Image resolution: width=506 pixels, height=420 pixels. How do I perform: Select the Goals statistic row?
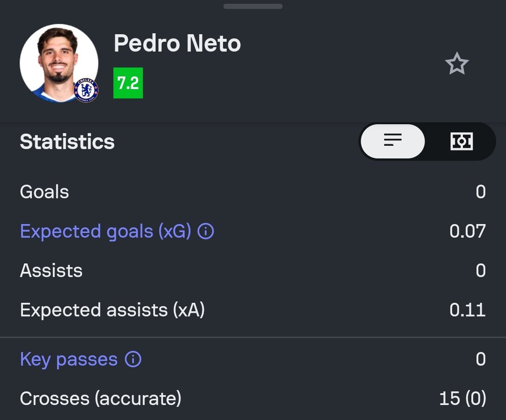pyautogui.click(x=253, y=192)
